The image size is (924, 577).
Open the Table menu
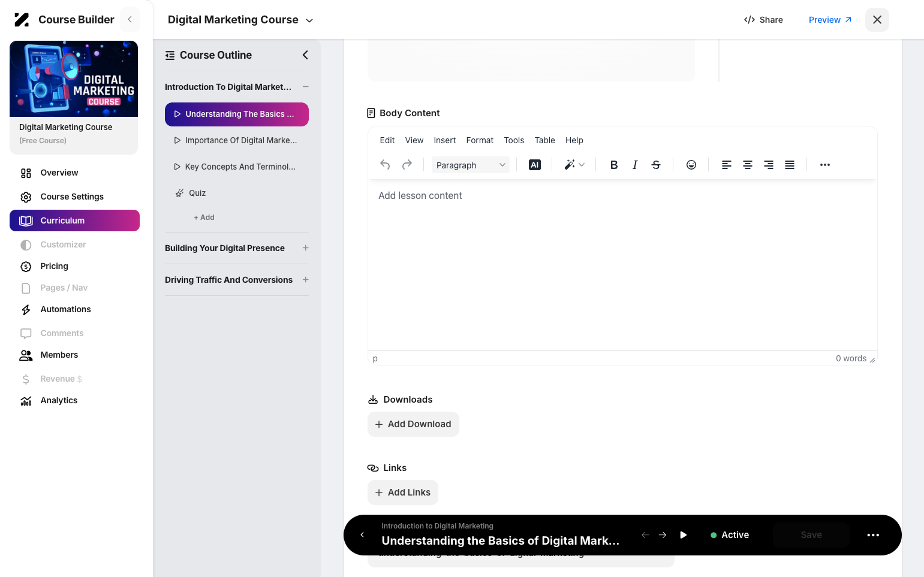545,140
